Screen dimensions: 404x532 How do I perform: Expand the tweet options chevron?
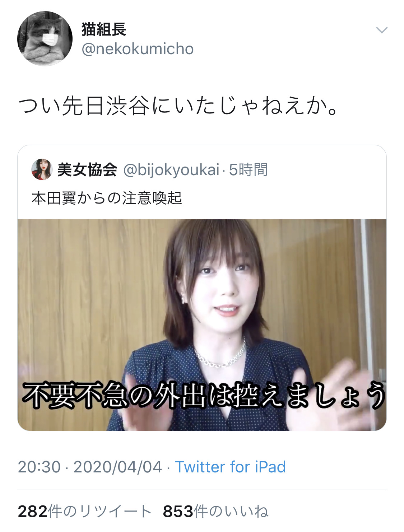click(381, 30)
